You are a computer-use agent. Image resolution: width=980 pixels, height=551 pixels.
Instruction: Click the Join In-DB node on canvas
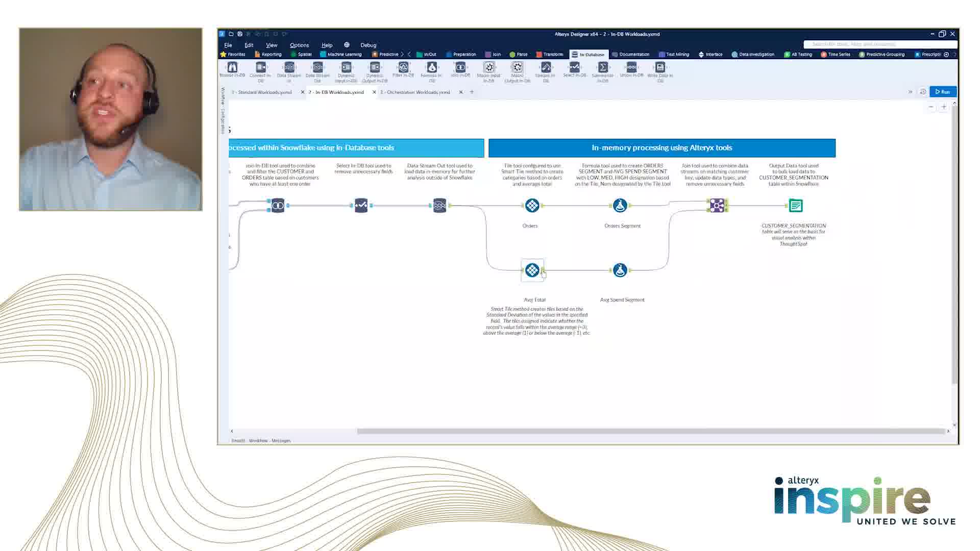[278, 206]
